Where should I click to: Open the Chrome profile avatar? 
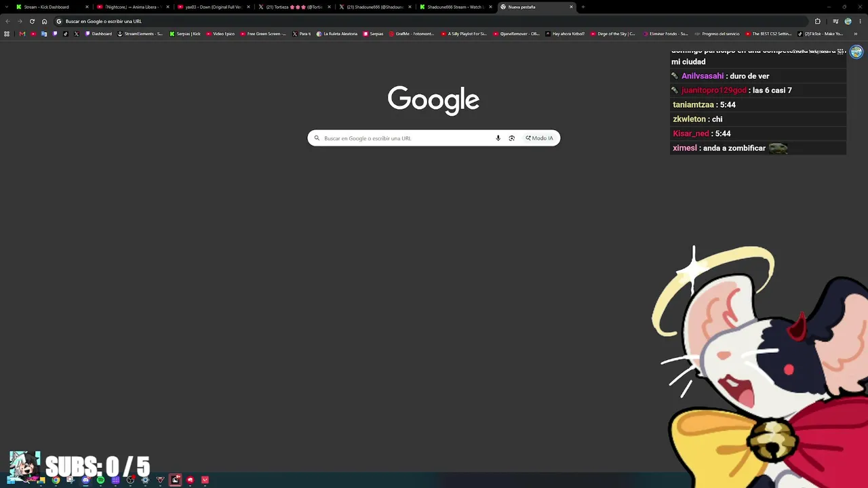click(x=848, y=21)
